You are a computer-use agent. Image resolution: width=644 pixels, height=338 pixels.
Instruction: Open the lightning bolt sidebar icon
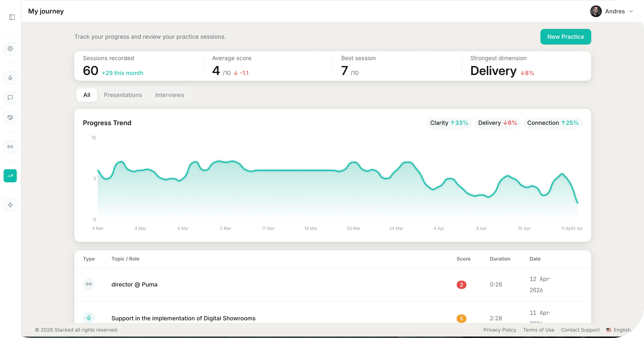click(x=10, y=205)
